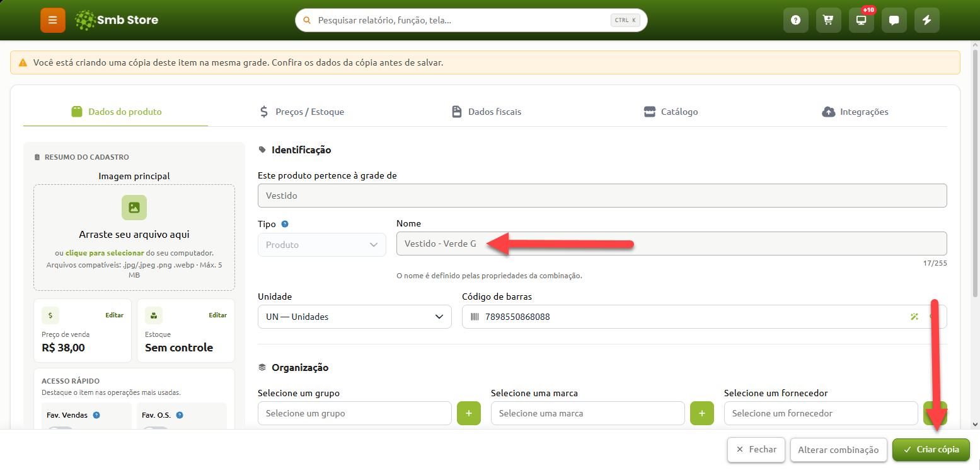Click the Sem controle stock value

179,348
